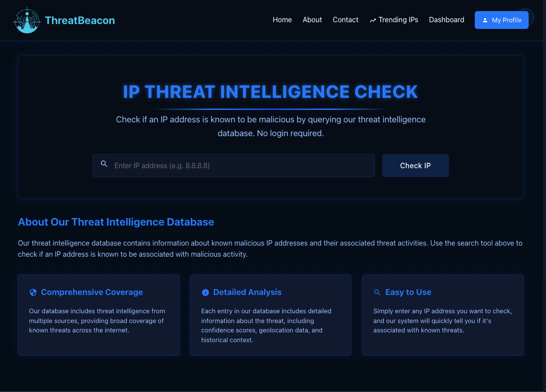Go to the Dashboard
546x392 pixels.
click(x=446, y=20)
